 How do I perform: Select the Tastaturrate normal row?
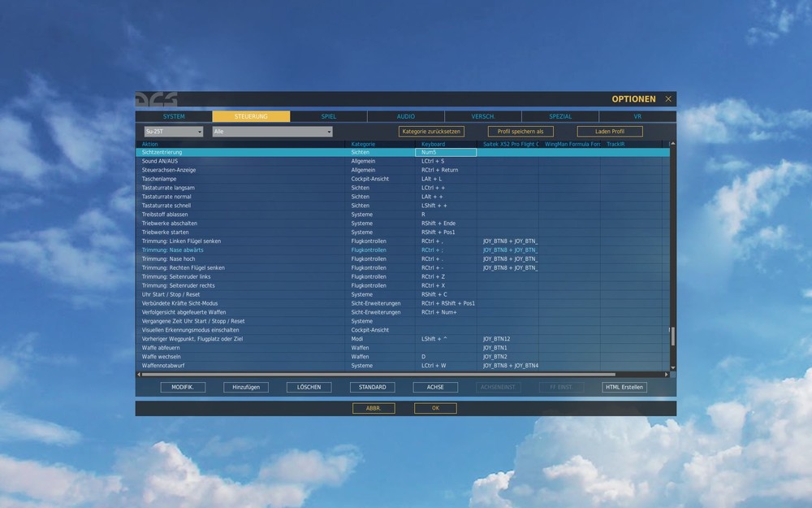pyautogui.click(x=403, y=197)
